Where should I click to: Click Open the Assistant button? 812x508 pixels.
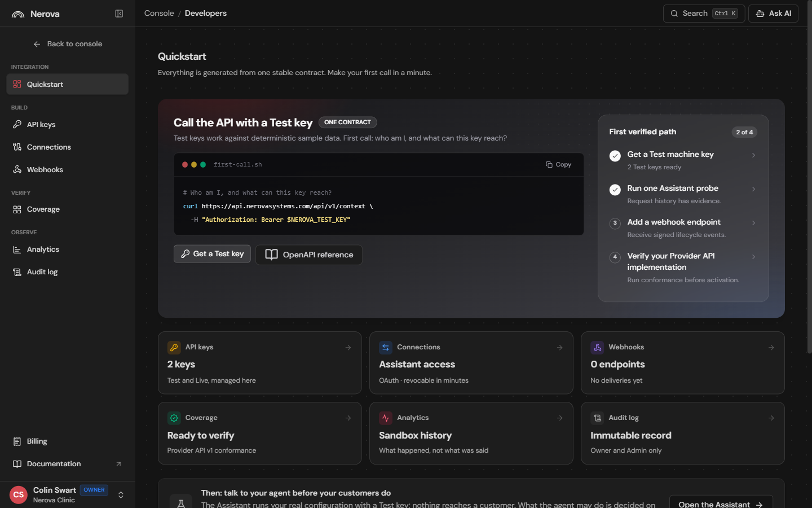(x=721, y=502)
